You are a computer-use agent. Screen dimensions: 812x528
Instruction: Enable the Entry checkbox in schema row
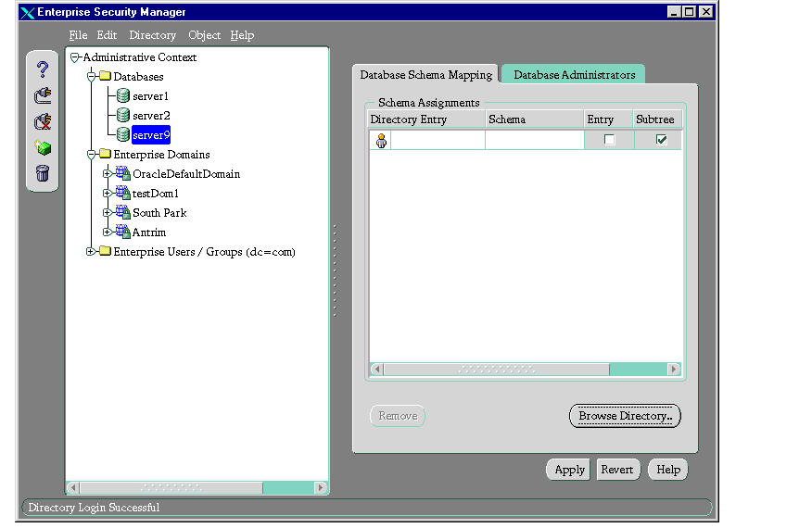pos(609,140)
